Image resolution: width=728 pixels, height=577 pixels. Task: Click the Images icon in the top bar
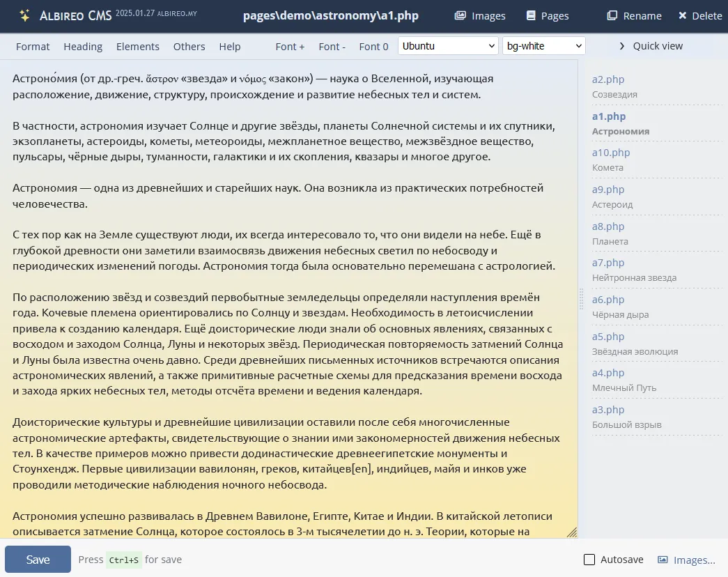pyautogui.click(x=479, y=15)
